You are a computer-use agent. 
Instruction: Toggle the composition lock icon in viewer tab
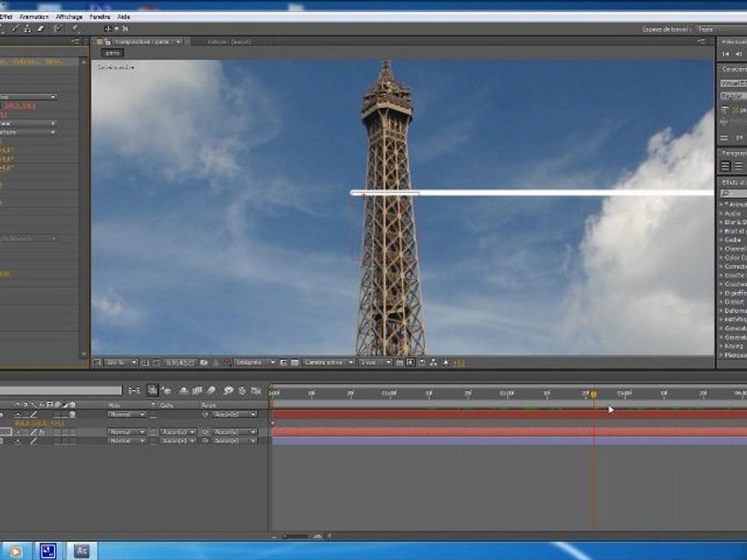click(x=107, y=42)
